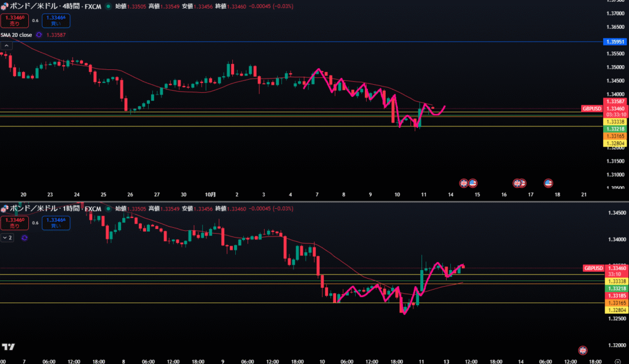Click the green market status dot on 1-hour chart

(x=109, y=209)
